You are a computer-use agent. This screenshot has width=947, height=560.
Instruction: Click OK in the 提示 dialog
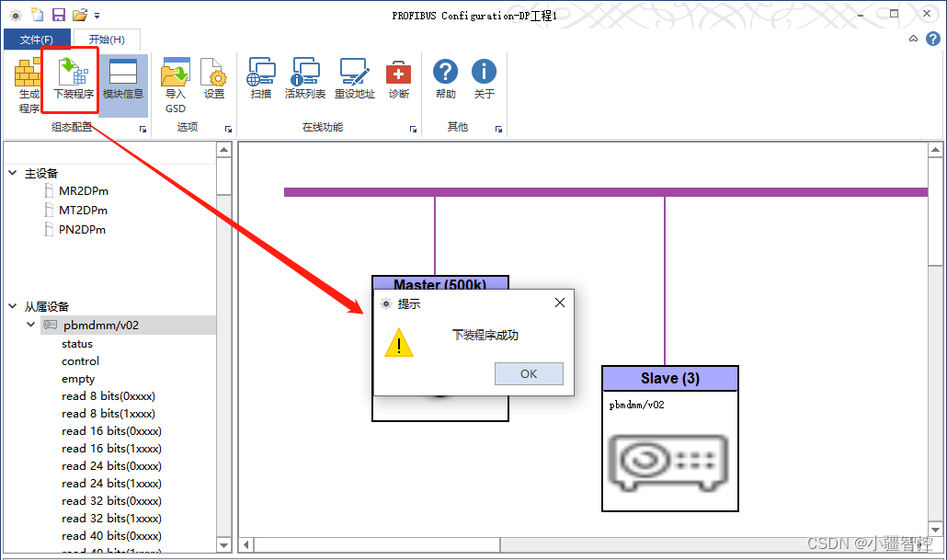pyautogui.click(x=529, y=374)
